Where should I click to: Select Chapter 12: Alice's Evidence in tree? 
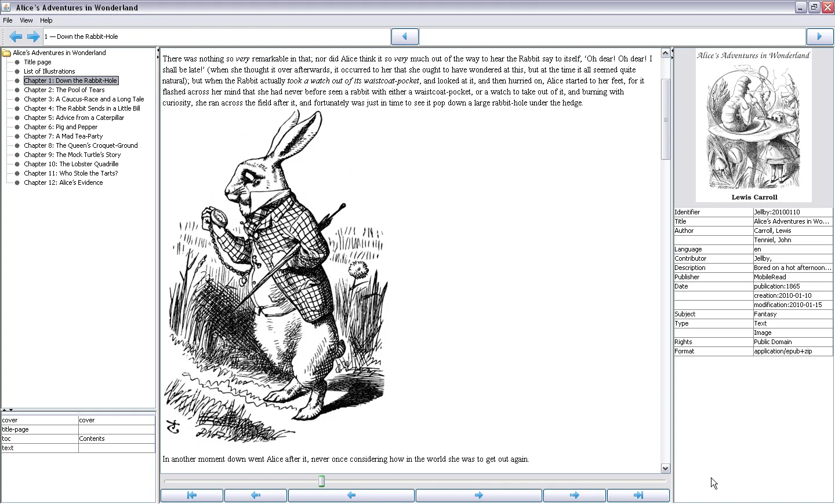63,182
